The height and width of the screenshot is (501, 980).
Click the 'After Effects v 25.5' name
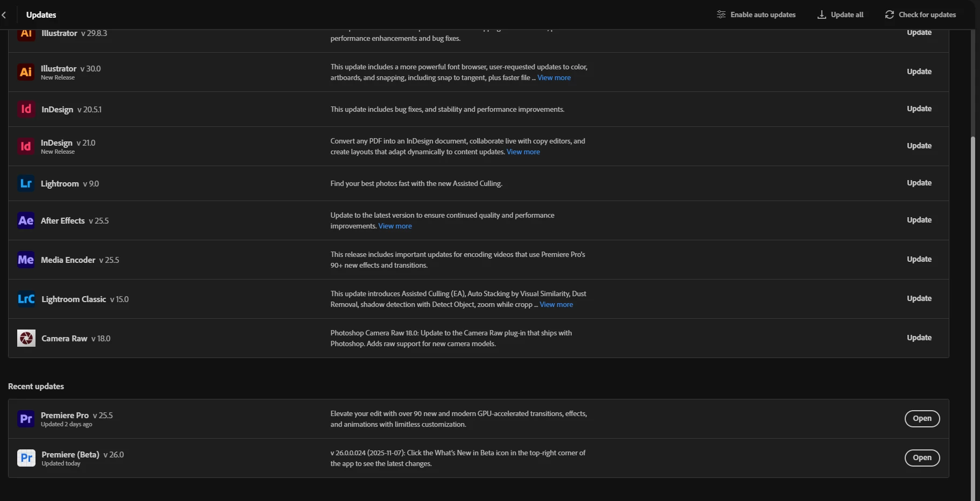tap(75, 221)
